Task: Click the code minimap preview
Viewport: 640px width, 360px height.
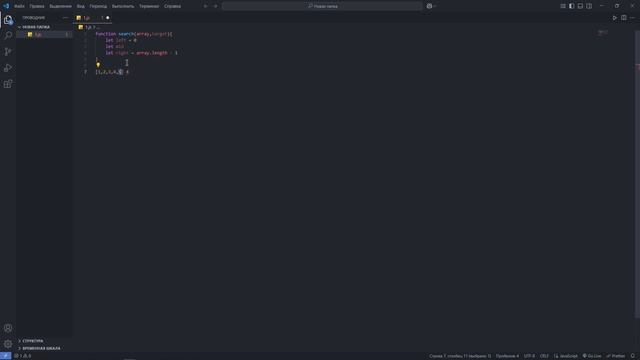Action: point(603,33)
